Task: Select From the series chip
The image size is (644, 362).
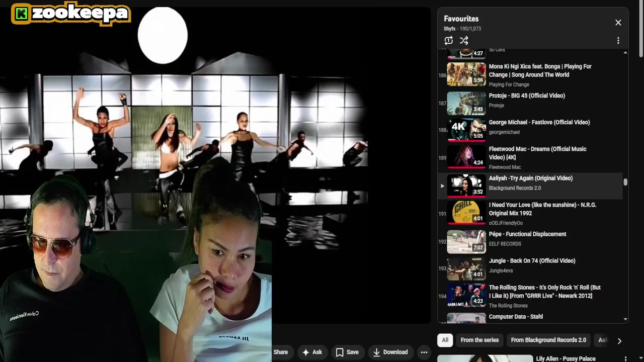Action: pyautogui.click(x=479, y=340)
